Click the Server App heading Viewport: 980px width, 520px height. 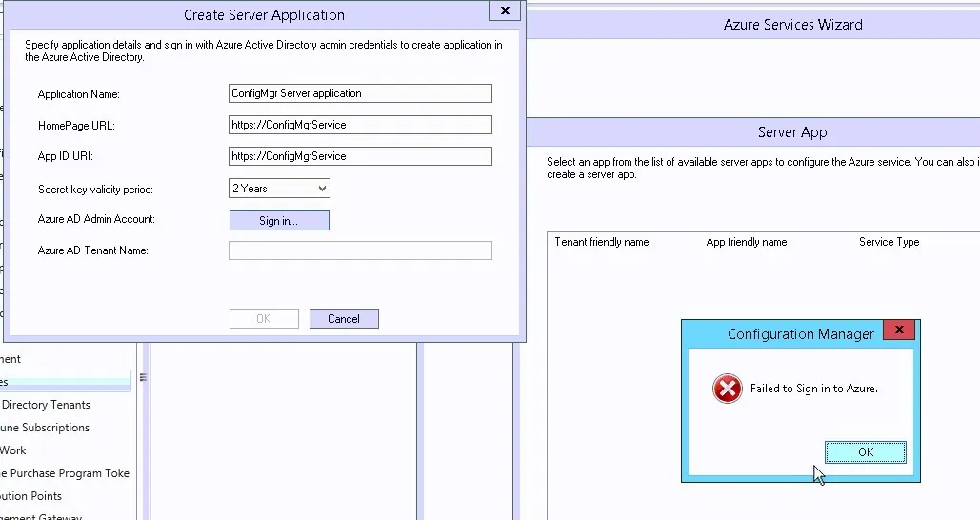tap(791, 131)
